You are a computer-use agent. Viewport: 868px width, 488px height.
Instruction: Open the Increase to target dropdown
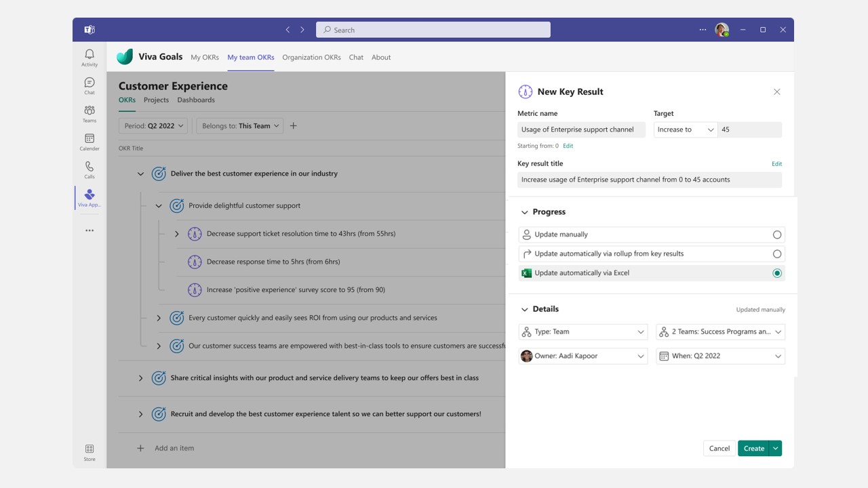coord(685,129)
